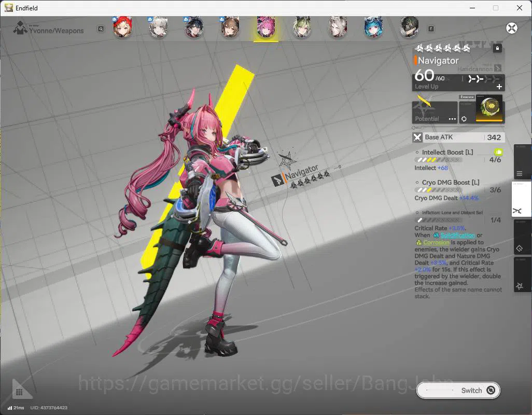Select the dark green-haired operator portrait
Screen dimensions: 532x415
[409, 27]
